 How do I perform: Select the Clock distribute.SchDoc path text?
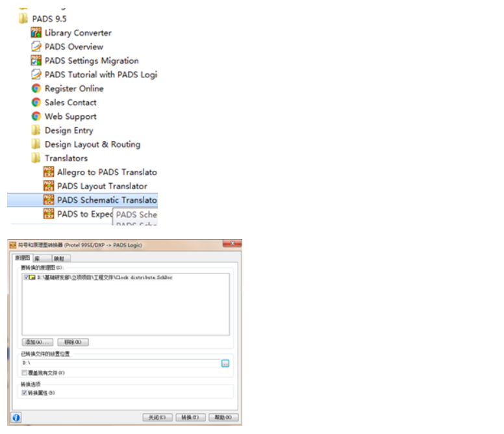point(105,277)
